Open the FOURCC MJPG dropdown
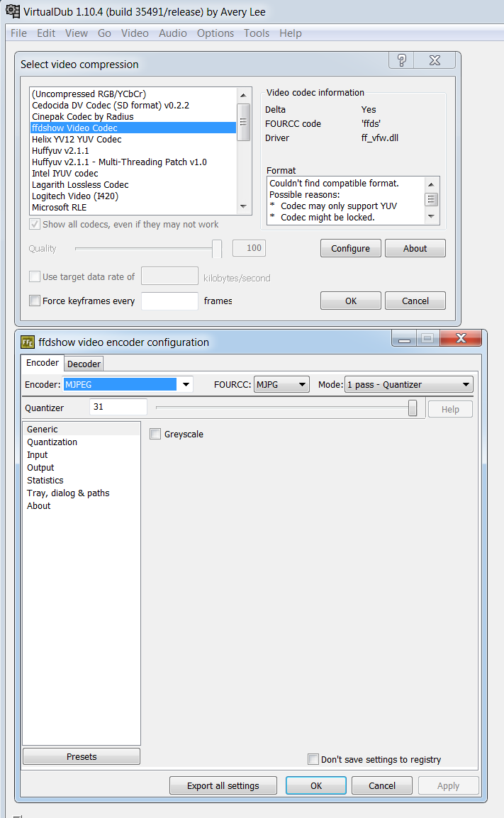This screenshot has width=504, height=818. click(281, 384)
